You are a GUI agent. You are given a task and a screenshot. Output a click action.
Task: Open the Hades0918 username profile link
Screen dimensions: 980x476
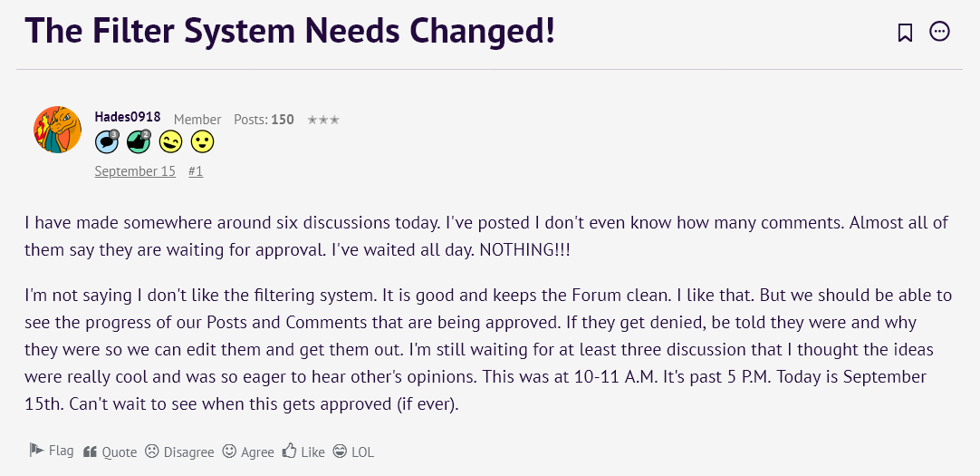pos(128,118)
